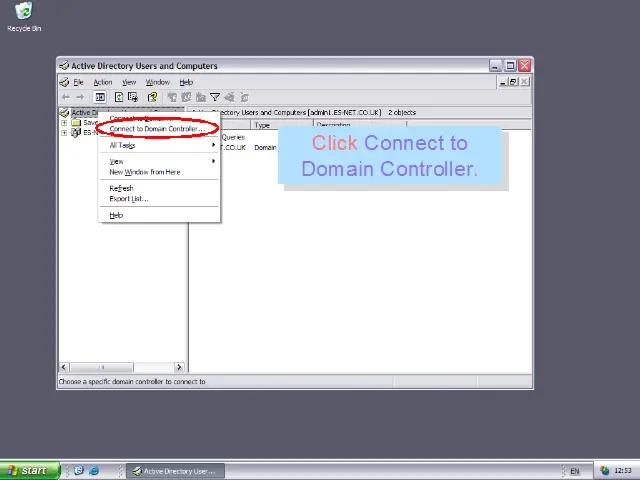640x480 pixels.
Task: Click the toolbar Help question mark icon
Action: click(x=152, y=97)
